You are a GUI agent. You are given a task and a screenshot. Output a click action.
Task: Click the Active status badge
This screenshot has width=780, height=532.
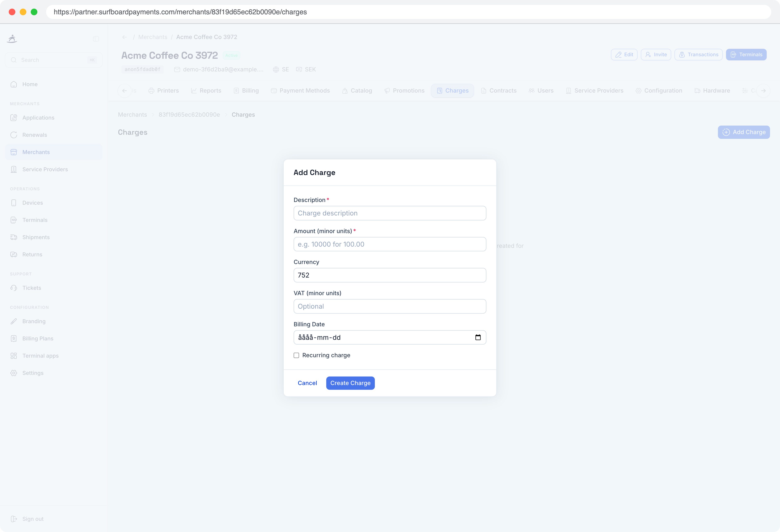[232, 55]
